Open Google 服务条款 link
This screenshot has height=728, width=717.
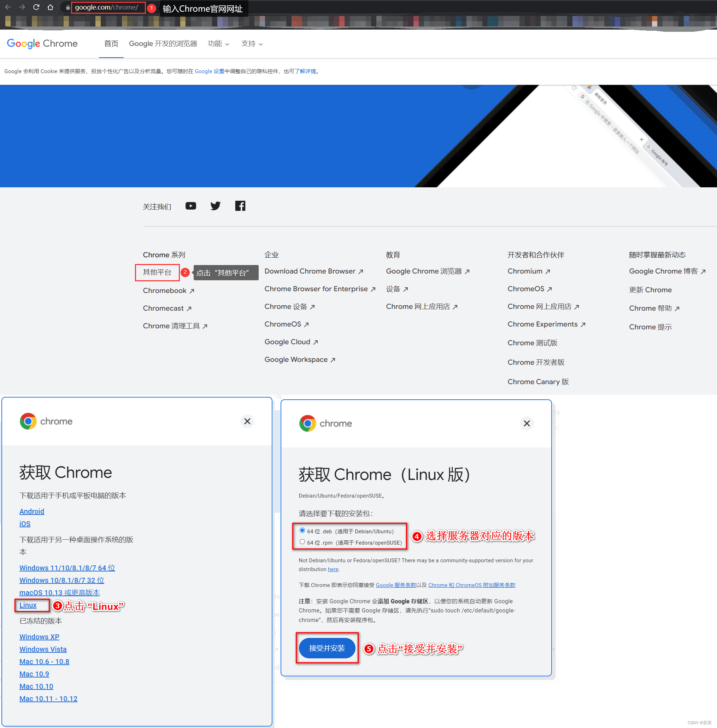click(396, 585)
